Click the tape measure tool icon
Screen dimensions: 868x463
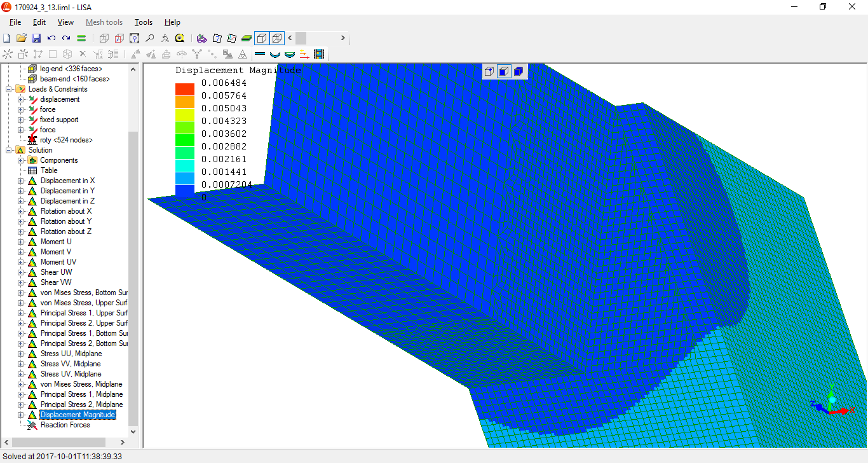pos(180,38)
